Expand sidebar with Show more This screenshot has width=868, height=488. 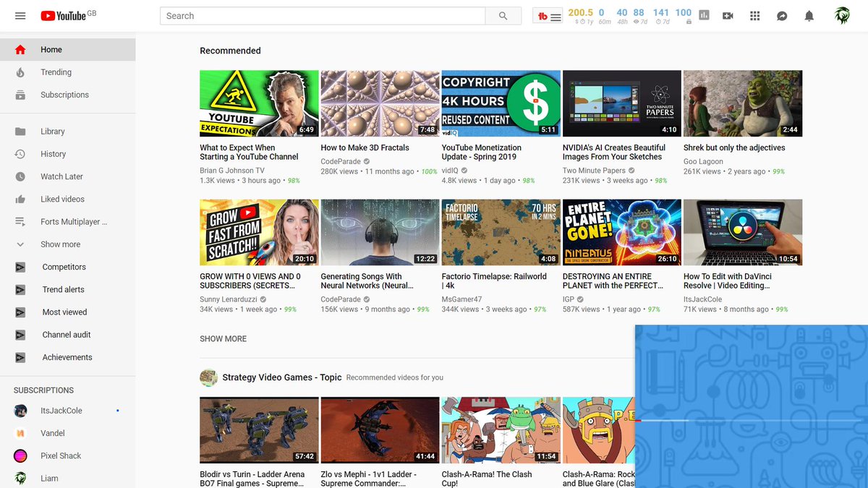click(68, 244)
